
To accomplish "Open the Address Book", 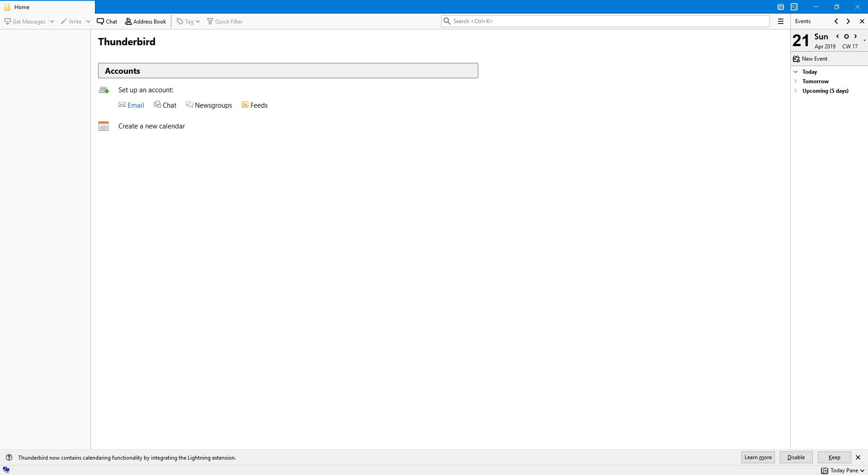I will click(146, 21).
